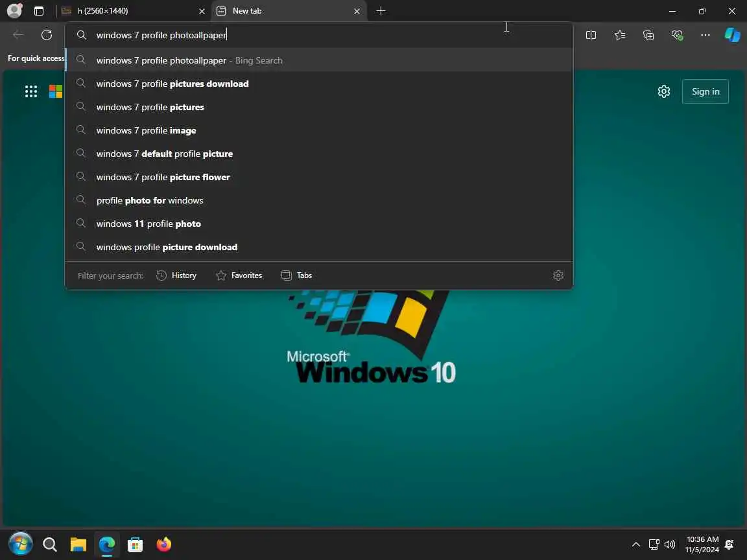The height and width of the screenshot is (560, 747).
Task: Open Collections panel icon
Action: 648,35
